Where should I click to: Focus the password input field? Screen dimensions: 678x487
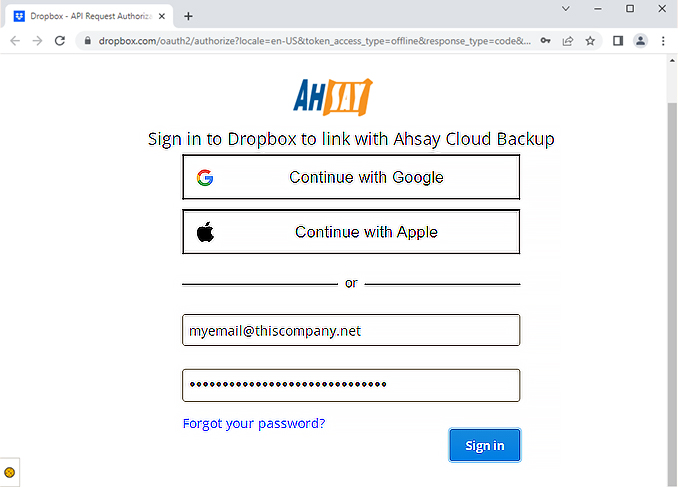click(351, 385)
